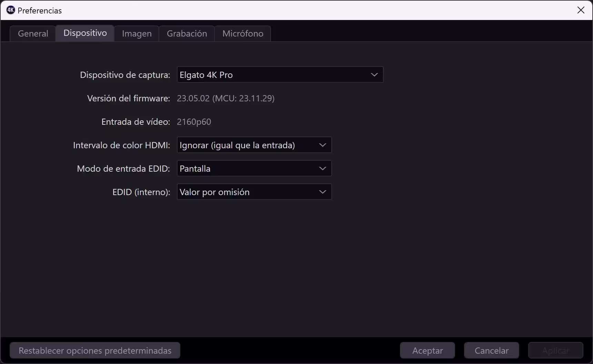Expand the EDID (interno) dropdown
Image resolution: width=593 pixels, height=364 pixels.
(254, 192)
